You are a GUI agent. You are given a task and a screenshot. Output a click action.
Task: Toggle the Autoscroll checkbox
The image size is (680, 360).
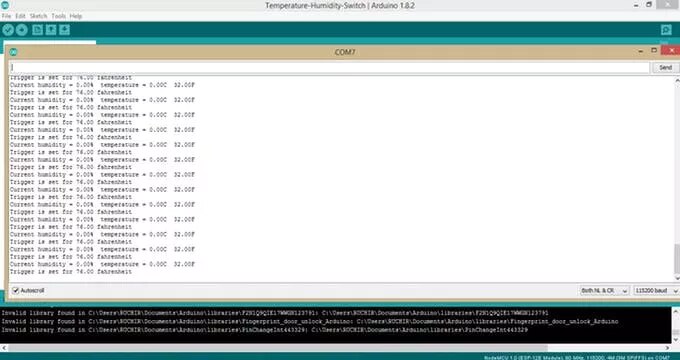(16, 290)
